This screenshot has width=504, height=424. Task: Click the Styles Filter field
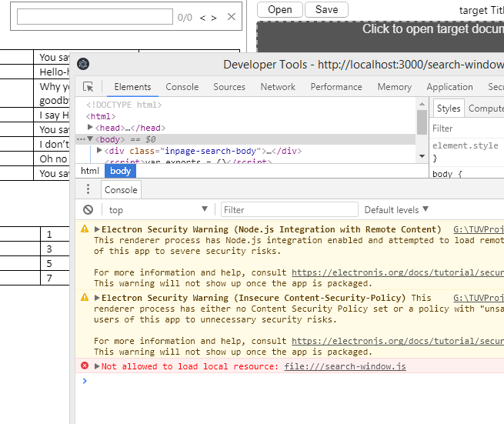[468, 129]
